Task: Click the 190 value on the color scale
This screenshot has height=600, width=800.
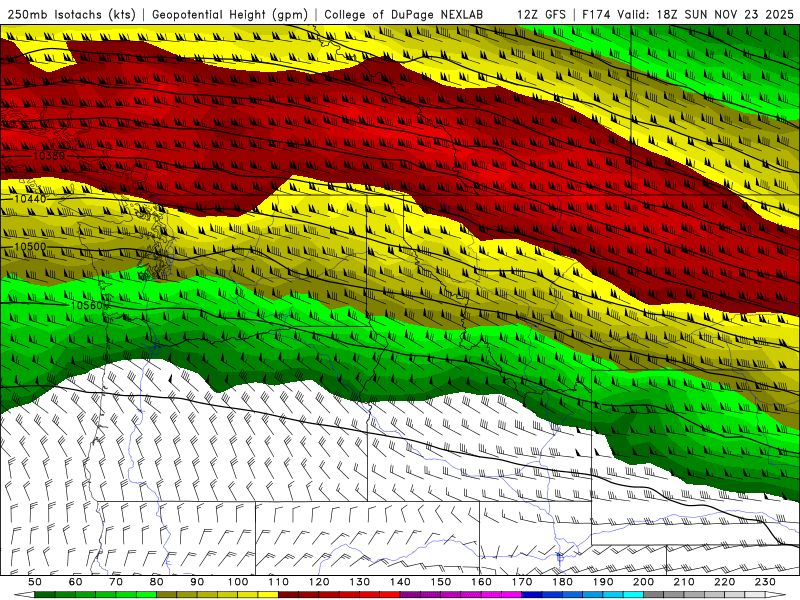Action: pyautogui.click(x=603, y=582)
